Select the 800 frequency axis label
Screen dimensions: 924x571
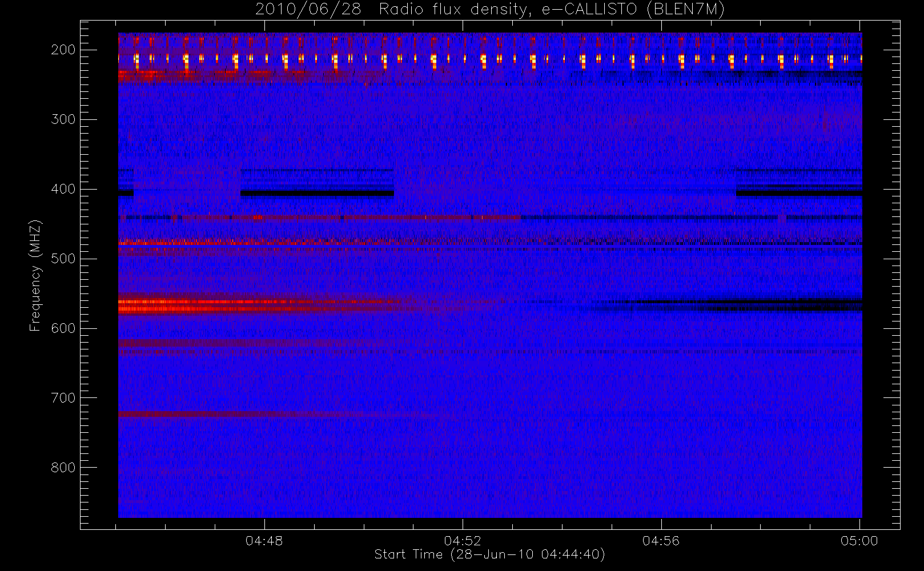pos(63,468)
